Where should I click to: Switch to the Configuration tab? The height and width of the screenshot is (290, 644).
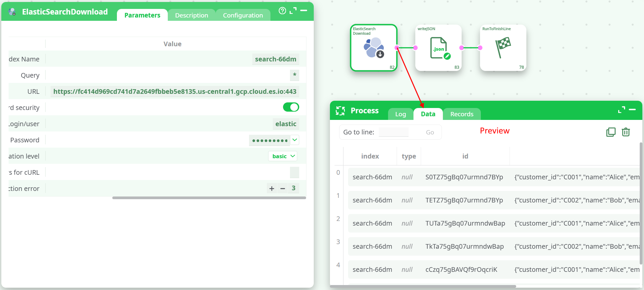coord(243,15)
